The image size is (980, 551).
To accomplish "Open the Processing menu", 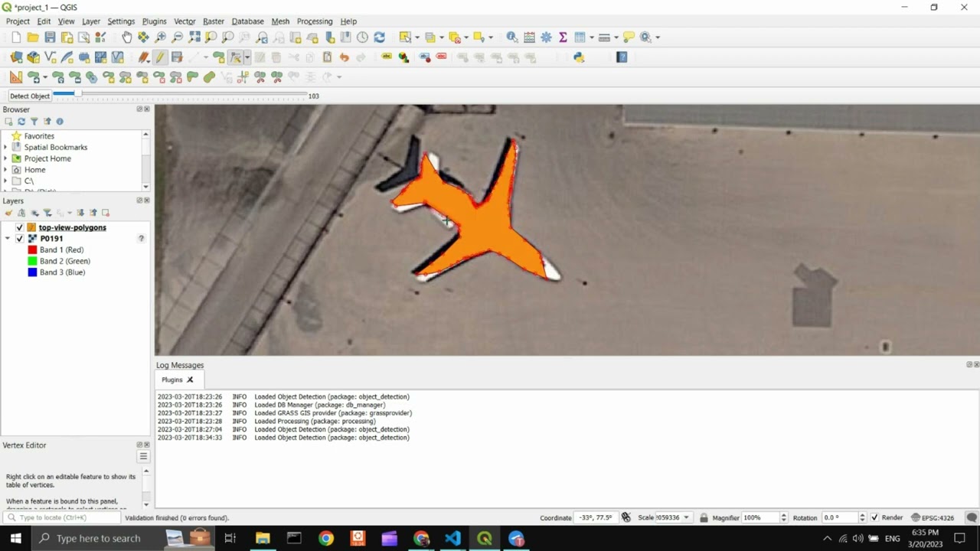I will (x=315, y=21).
